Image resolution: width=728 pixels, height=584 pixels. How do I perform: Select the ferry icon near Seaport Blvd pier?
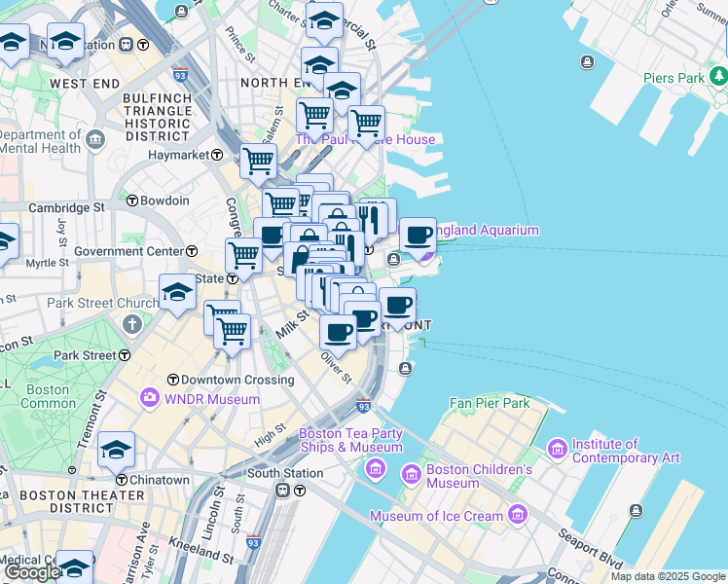[x=637, y=511]
